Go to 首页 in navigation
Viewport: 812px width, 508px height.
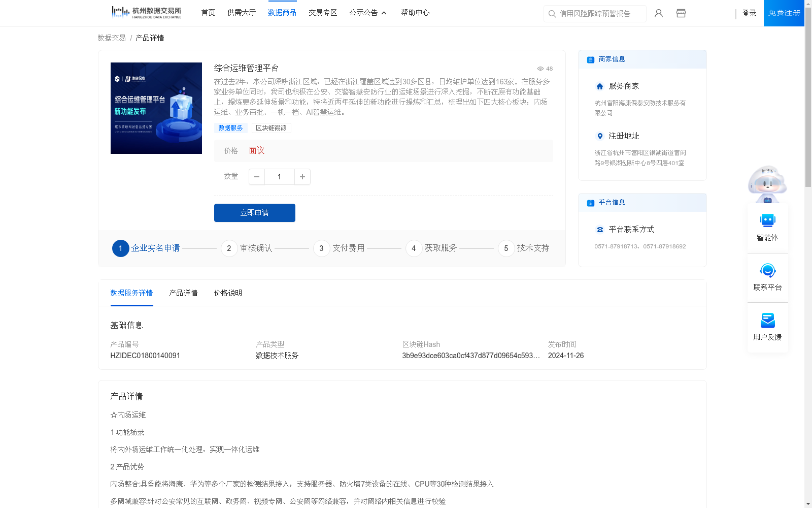click(208, 13)
